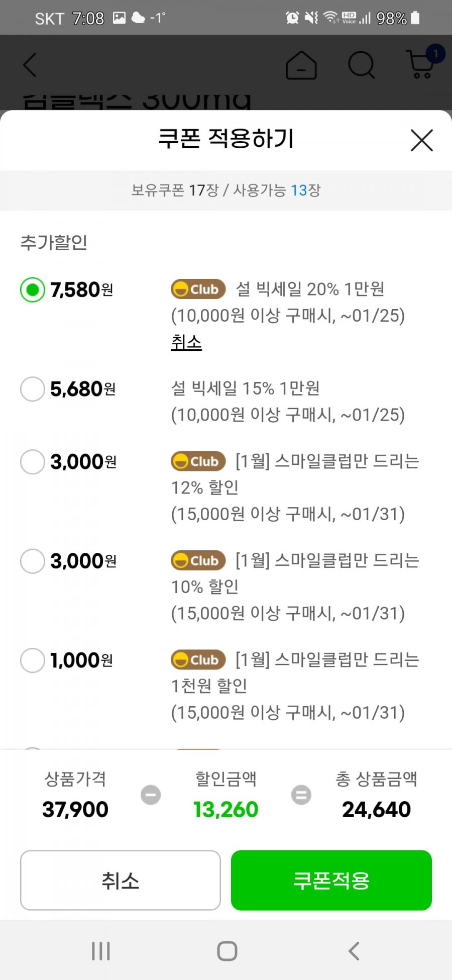Tap the 취소 button at bottom
Screen dimensions: 452x980
pyautogui.click(x=121, y=880)
